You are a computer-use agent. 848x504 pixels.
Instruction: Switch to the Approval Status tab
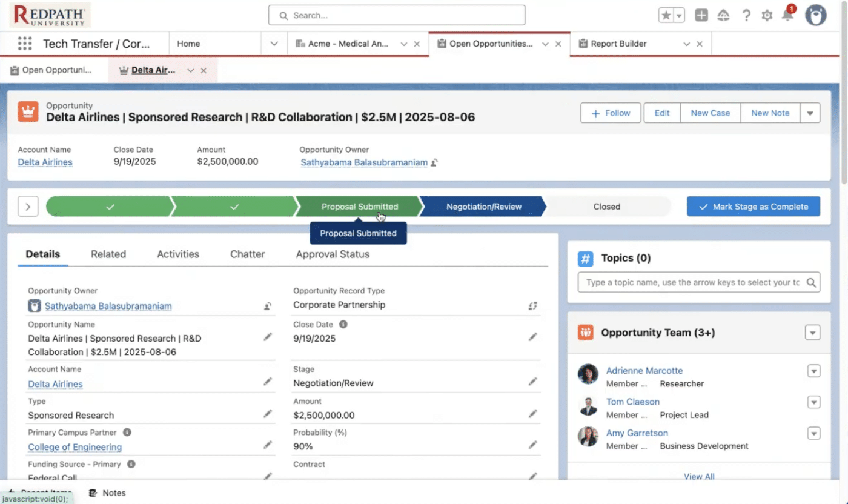click(333, 254)
